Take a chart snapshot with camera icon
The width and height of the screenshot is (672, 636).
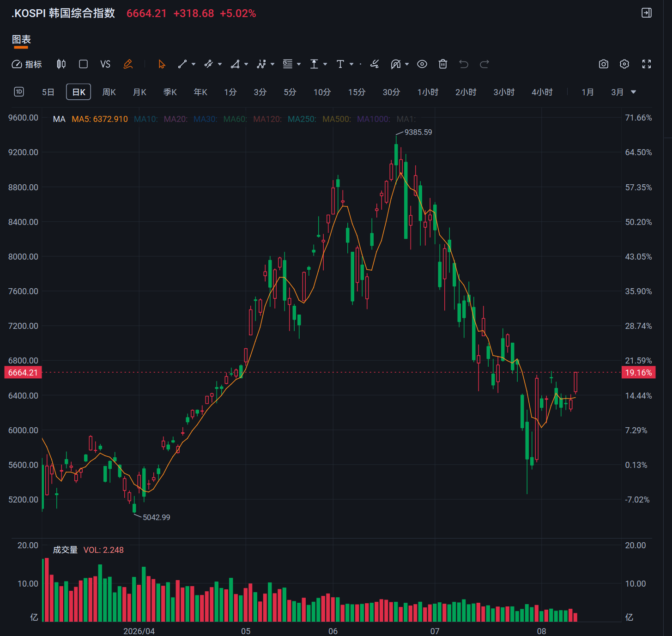(604, 64)
